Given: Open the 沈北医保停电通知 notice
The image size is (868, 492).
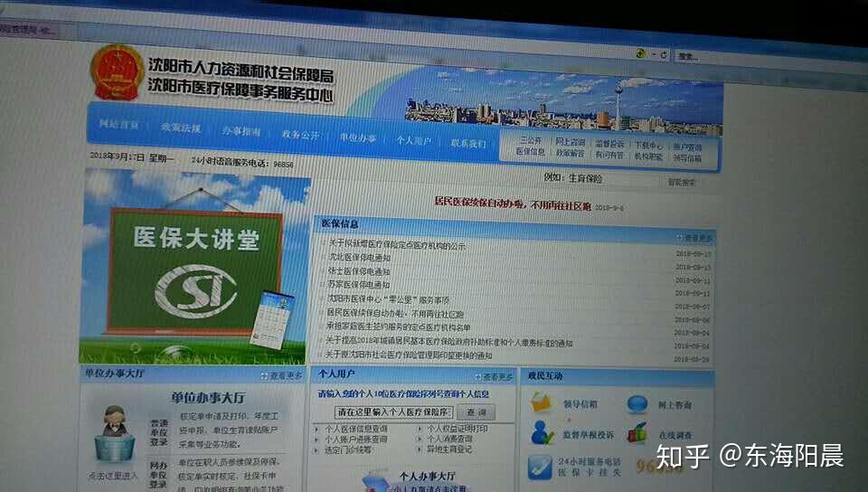Looking at the screenshot, I should click(359, 258).
